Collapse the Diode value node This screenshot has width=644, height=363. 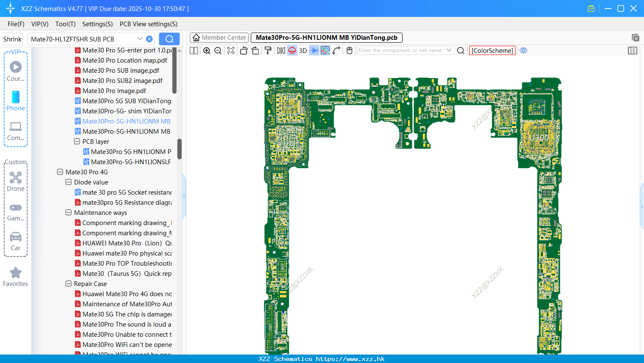[x=69, y=182]
